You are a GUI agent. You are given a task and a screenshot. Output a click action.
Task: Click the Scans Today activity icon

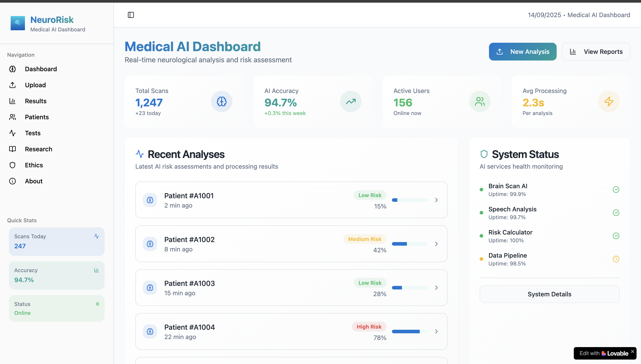tap(97, 236)
